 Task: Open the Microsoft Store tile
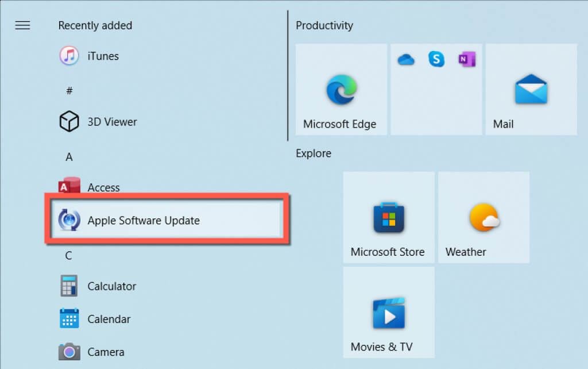tap(389, 217)
